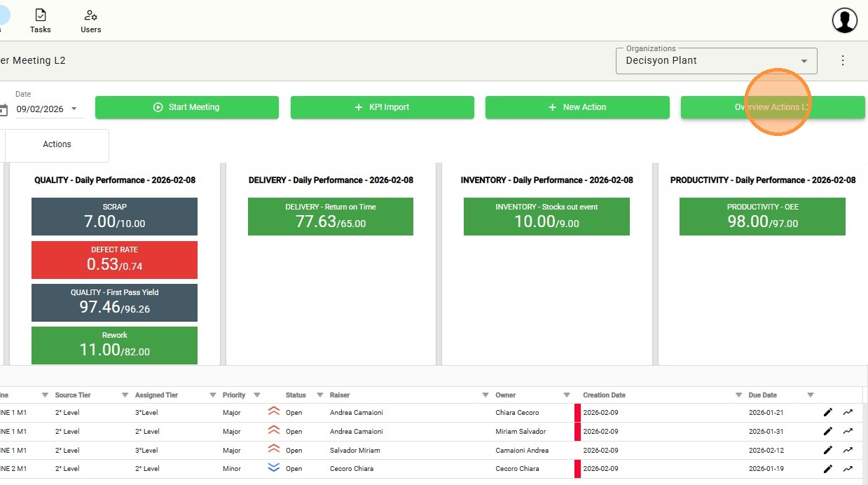Viewport: 868px width, 485px height.
Task: Switch to the Actions tab
Action: 57,144
